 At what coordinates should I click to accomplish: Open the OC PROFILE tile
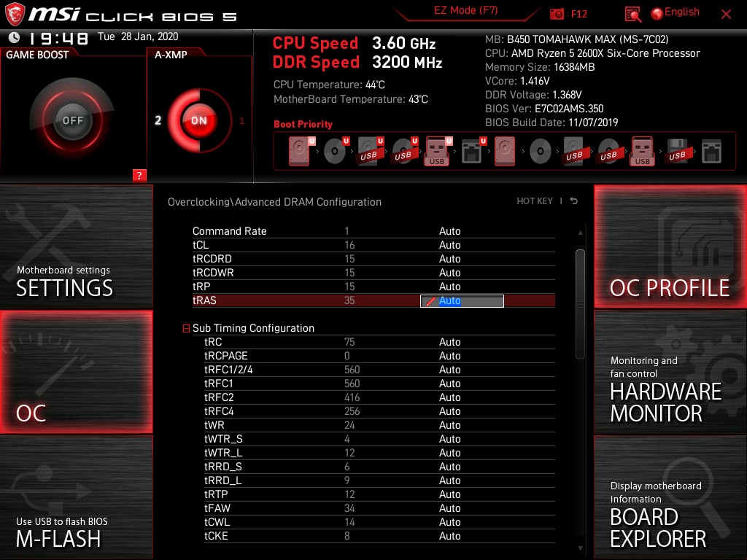(x=670, y=246)
